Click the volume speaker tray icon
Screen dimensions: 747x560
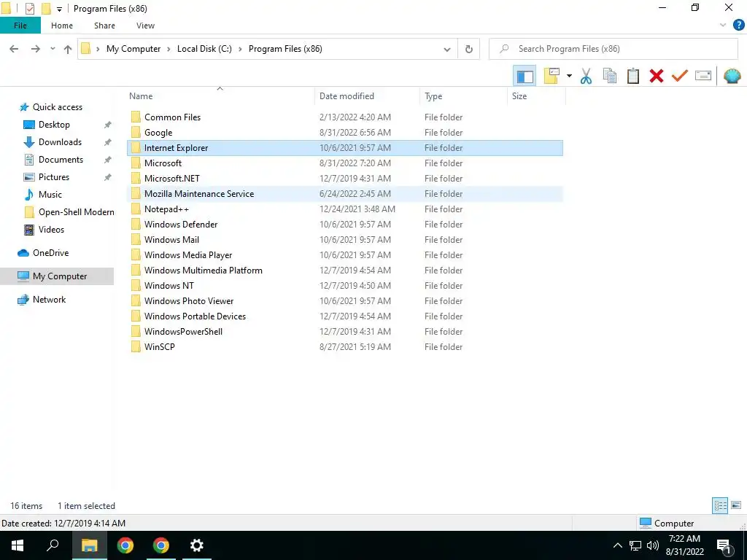click(653, 545)
